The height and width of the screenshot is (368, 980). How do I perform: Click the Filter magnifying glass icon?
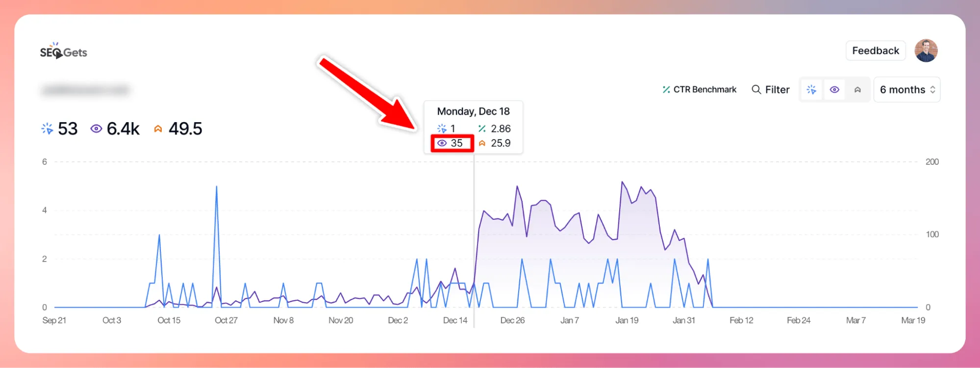point(756,89)
